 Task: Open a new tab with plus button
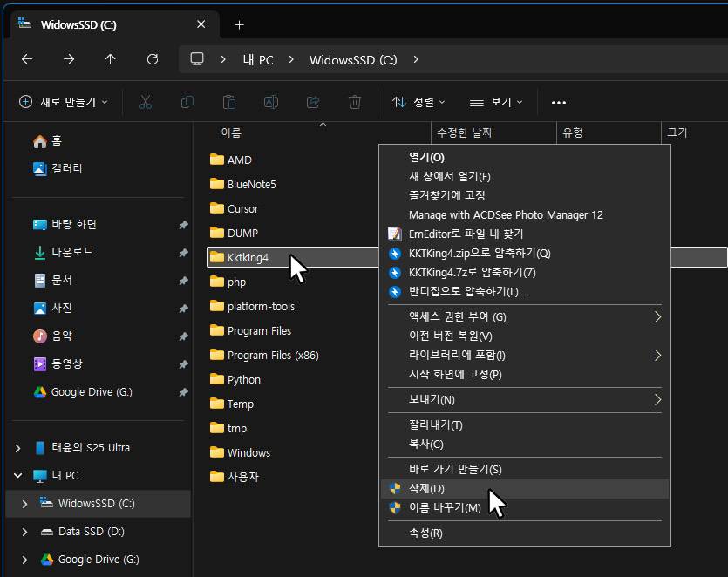[x=239, y=24]
